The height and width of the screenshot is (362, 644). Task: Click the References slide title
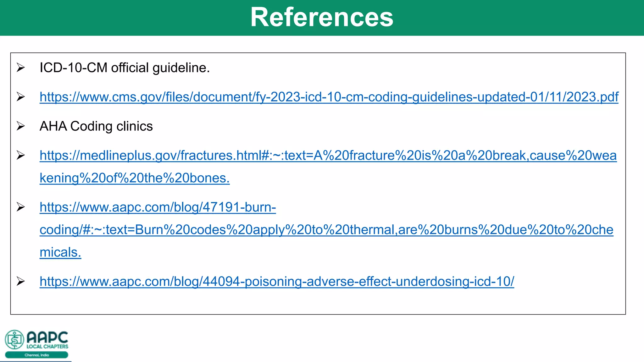322,17
